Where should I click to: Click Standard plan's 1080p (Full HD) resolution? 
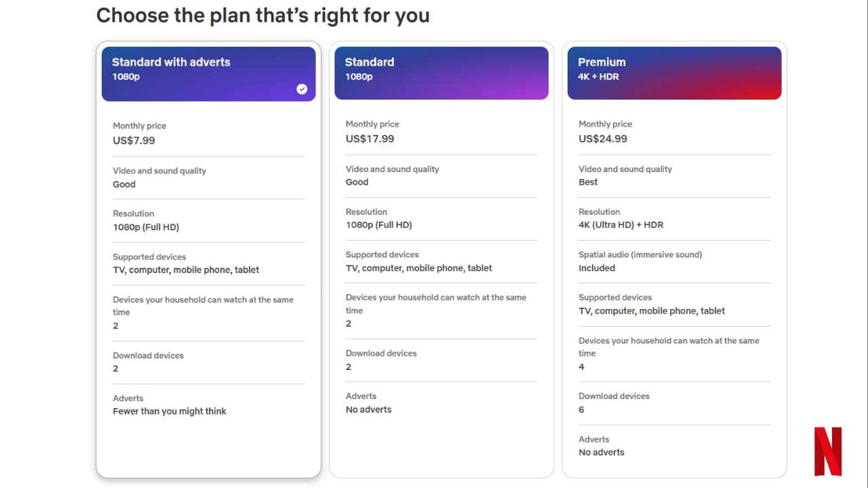point(378,224)
